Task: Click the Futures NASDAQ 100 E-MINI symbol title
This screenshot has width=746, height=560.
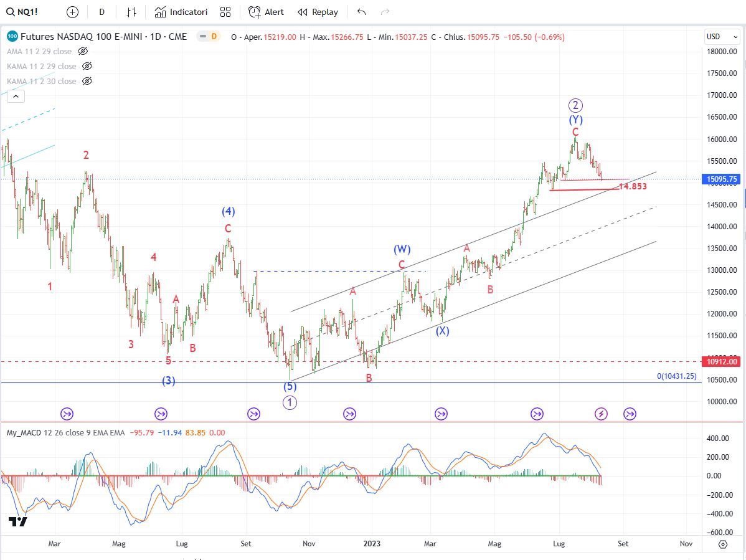Action: point(104,37)
